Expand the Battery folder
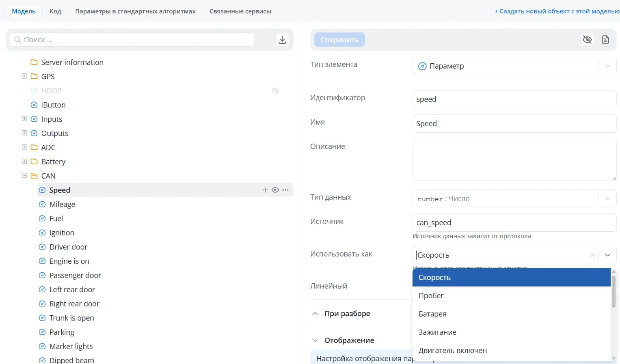The height and width of the screenshot is (364, 620). tap(24, 162)
